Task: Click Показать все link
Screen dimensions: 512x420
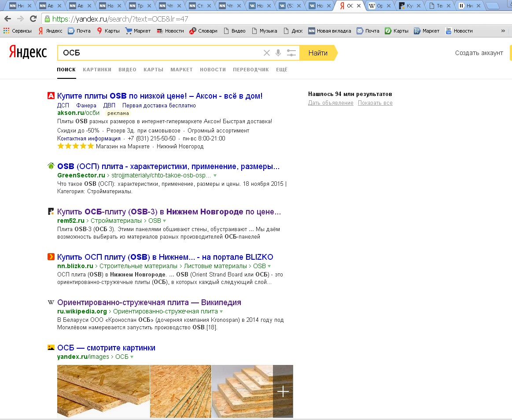Action: tap(375, 103)
